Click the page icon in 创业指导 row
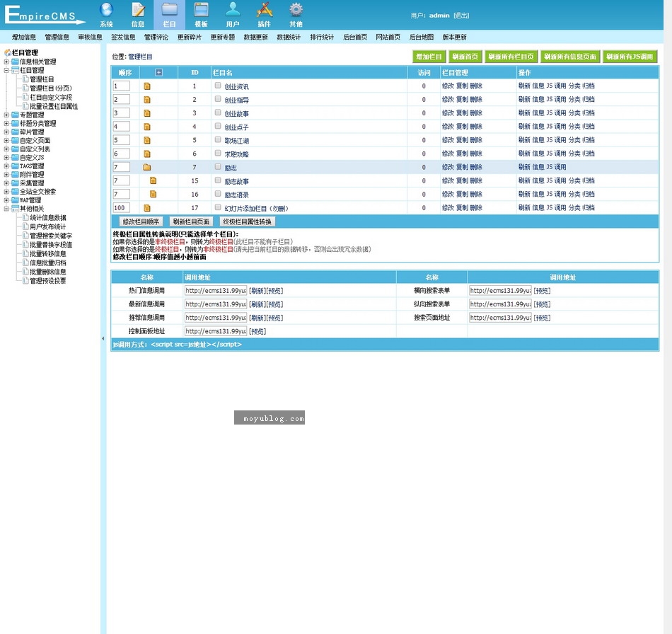672x634 pixels. pos(147,100)
